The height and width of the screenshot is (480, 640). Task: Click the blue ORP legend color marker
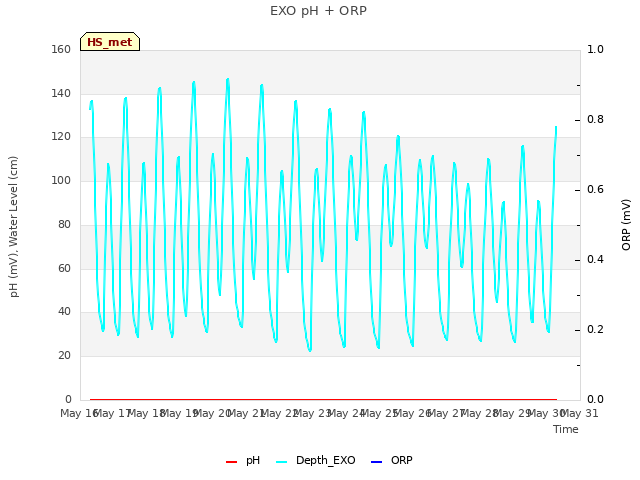(376, 462)
